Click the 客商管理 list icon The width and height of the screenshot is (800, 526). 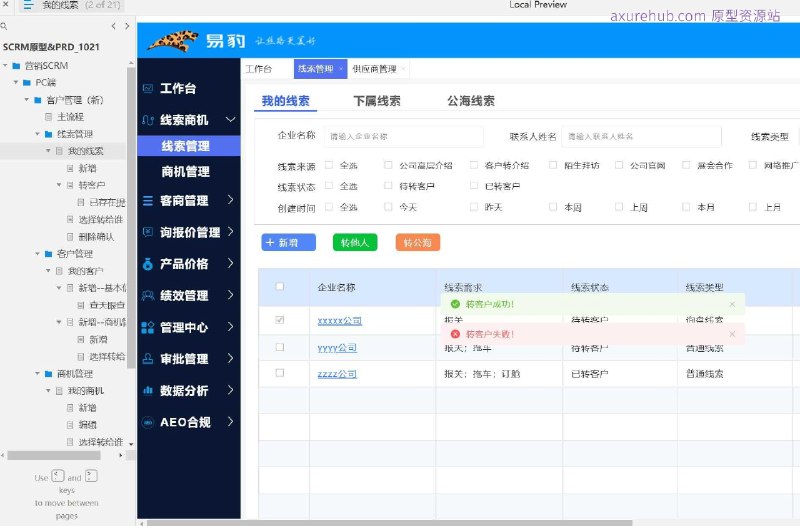click(x=148, y=201)
